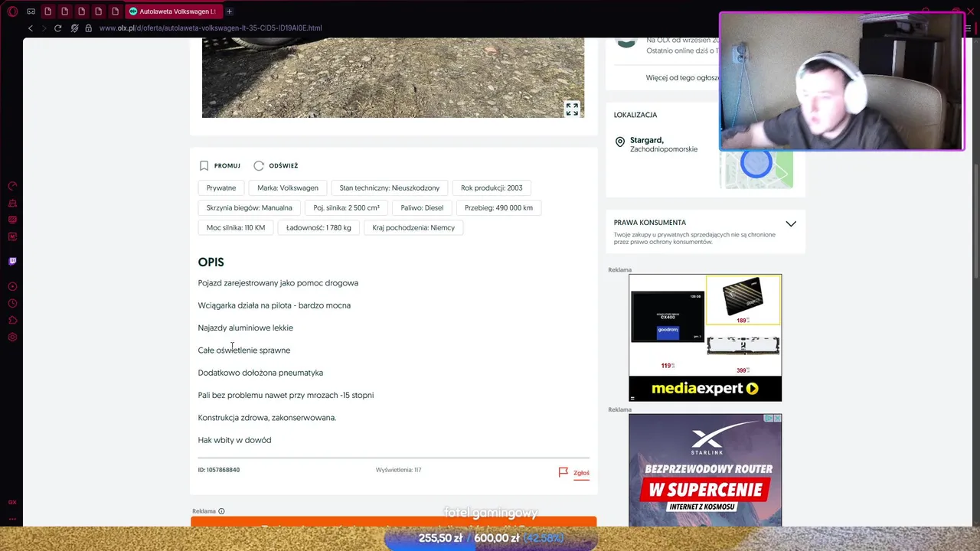Click 'Hak wbity w dowód' text

(234, 440)
